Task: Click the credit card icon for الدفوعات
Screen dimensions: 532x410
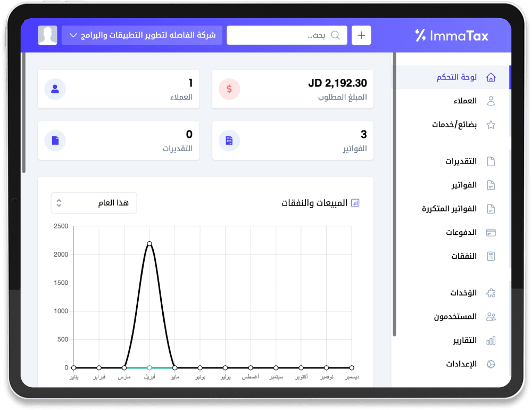Action: point(491,233)
